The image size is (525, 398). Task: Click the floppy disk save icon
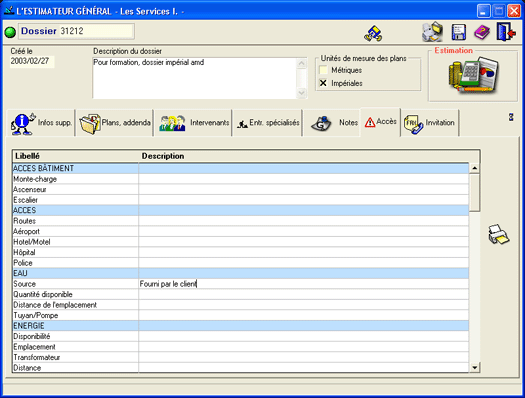[x=458, y=32]
